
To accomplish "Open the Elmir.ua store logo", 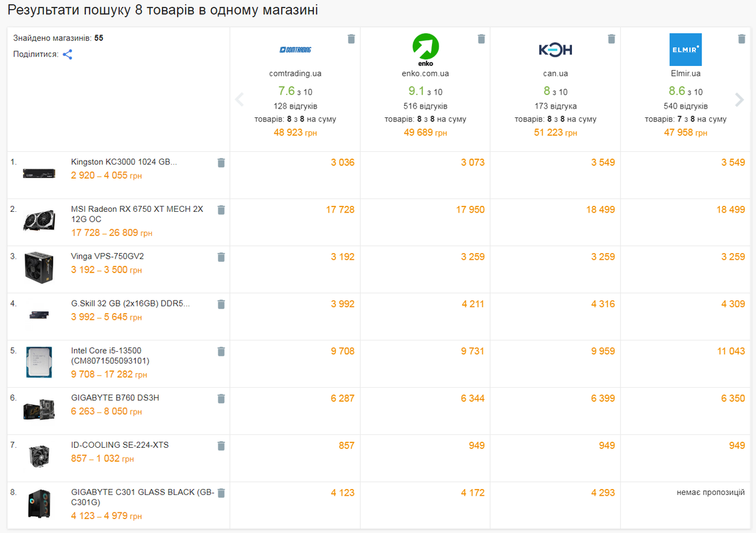I will [685, 49].
